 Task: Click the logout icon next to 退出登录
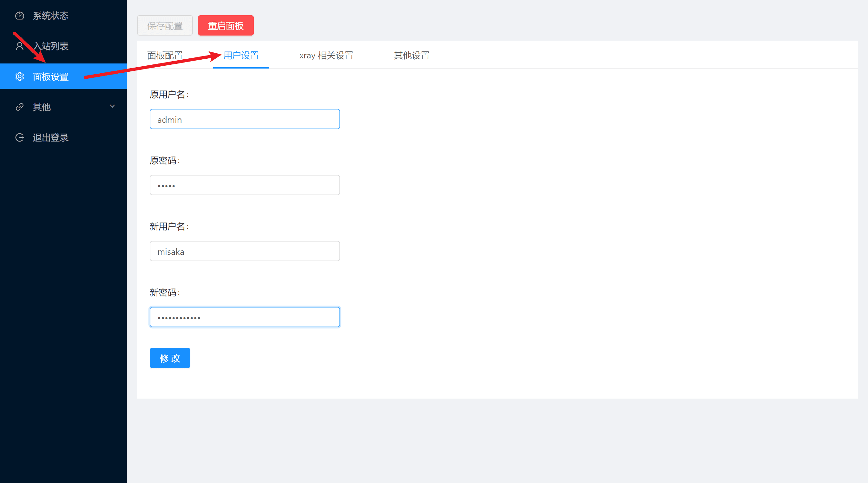(20, 137)
